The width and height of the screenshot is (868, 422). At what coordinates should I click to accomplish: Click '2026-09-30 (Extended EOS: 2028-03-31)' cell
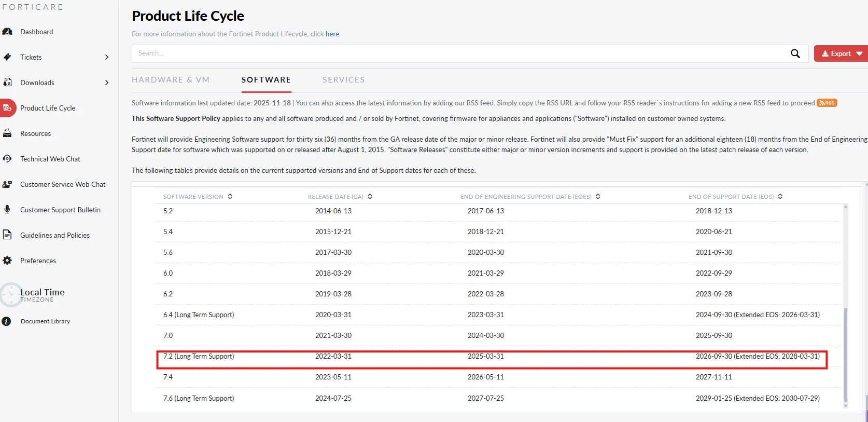(x=758, y=356)
